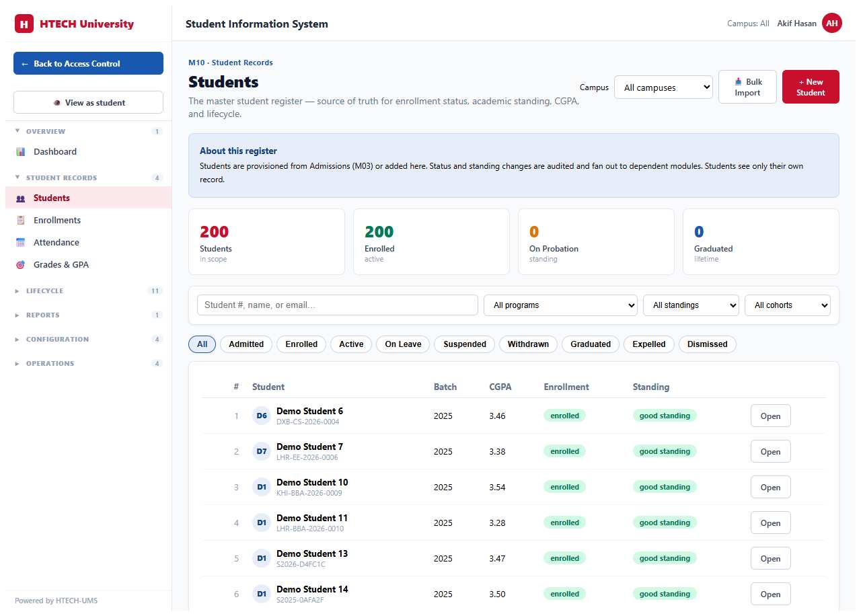The height and width of the screenshot is (616, 861).
Task: Go to Dashboard in sidebar
Action: click(88, 152)
